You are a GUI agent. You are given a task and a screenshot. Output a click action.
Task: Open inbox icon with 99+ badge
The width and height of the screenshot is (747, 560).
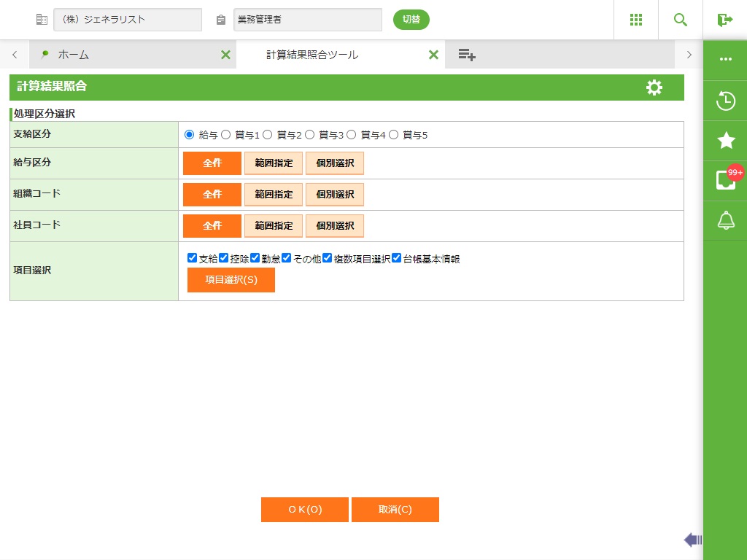[x=725, y=180]
